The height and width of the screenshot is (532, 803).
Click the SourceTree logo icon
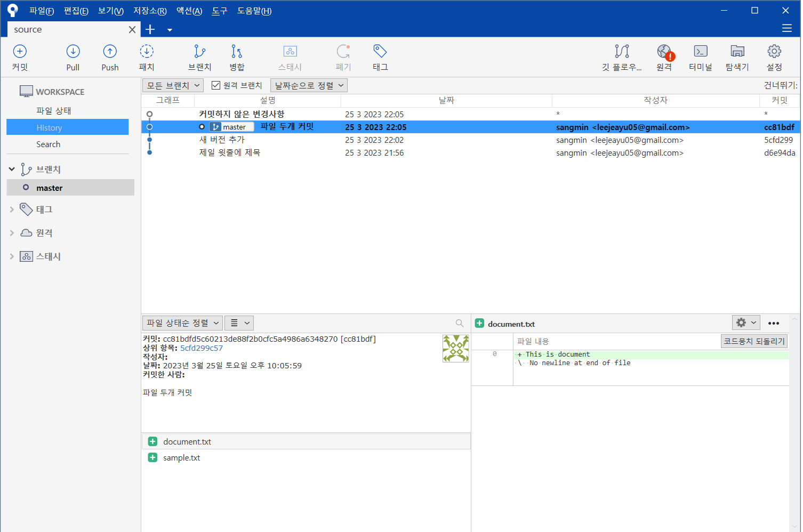click(x=13, y=10)
